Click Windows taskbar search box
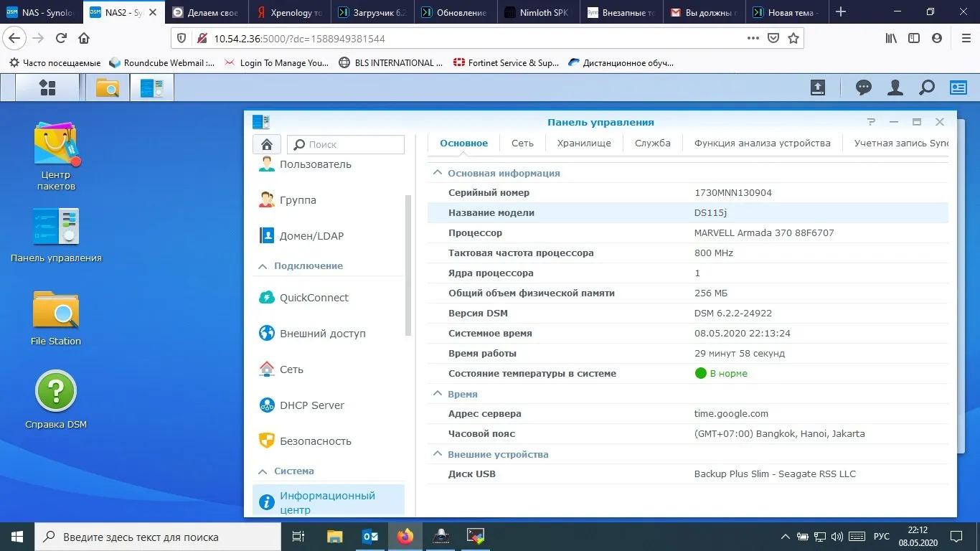 (158, 537)
